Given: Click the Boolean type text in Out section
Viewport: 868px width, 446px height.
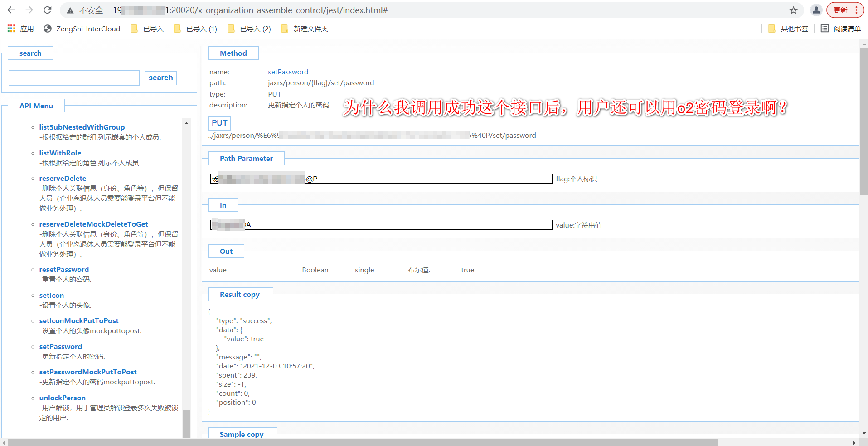Looking at the screenshot, I should pos(315,270).
